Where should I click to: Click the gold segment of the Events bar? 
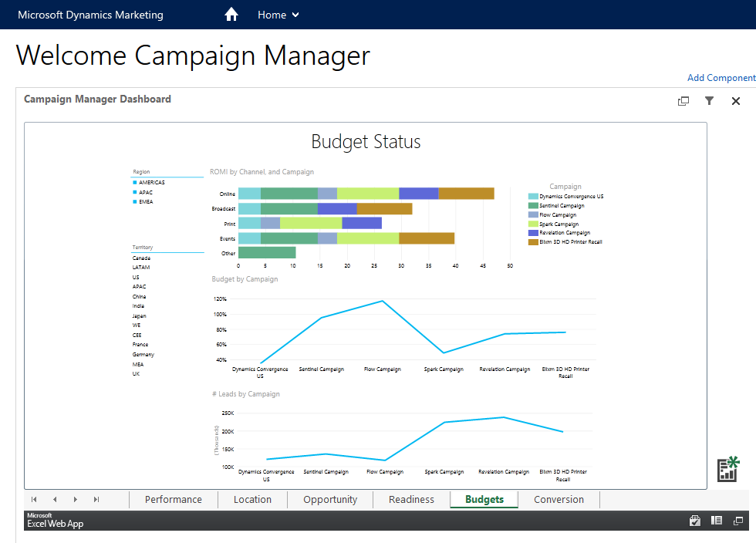click(x=427, y=238)
